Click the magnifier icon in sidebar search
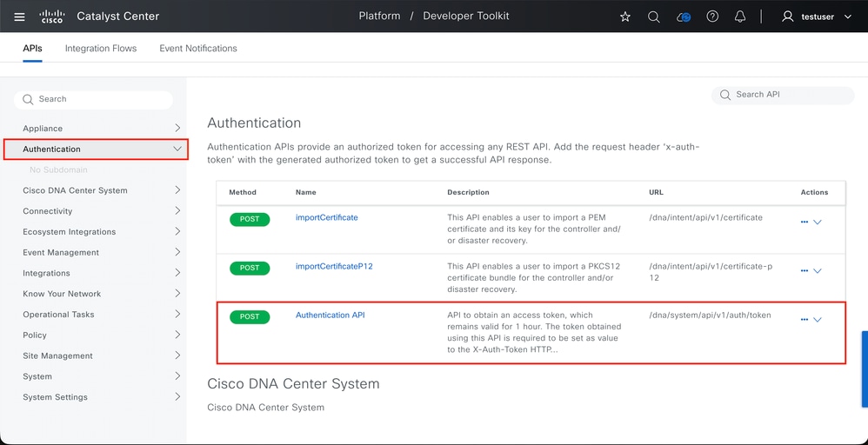 click(x=28, y=100)
